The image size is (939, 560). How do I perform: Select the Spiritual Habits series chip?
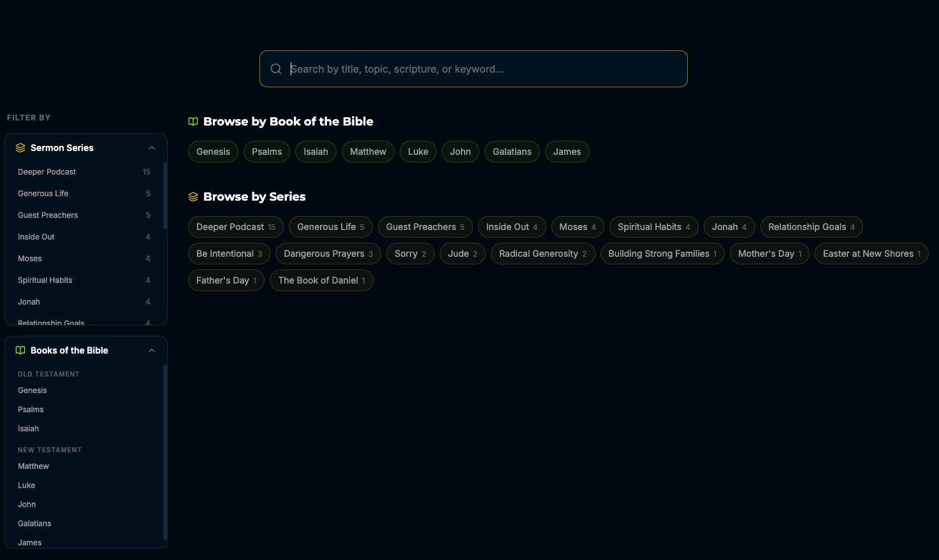click(654, 227)
